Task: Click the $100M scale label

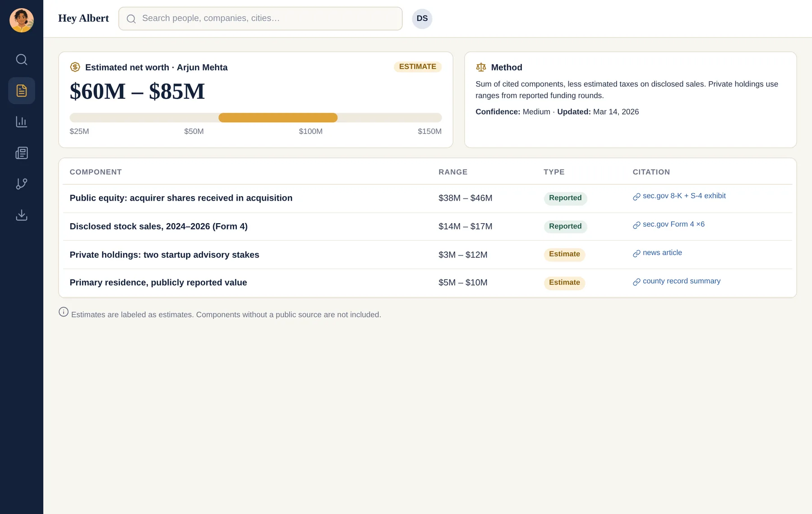Action: tap(310, 132)
